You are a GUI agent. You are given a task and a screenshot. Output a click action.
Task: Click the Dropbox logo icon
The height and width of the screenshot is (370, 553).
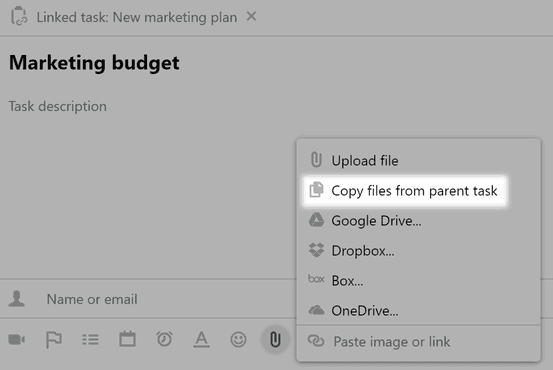[x=316, y=250]
